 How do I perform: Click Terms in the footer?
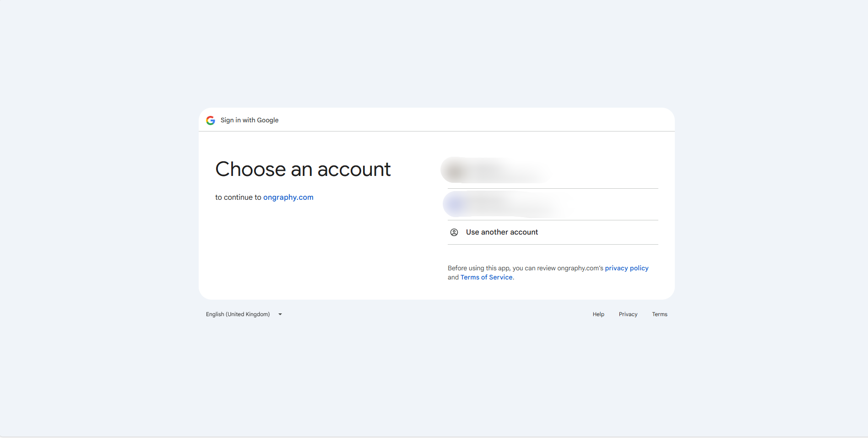tap(660, 314)
